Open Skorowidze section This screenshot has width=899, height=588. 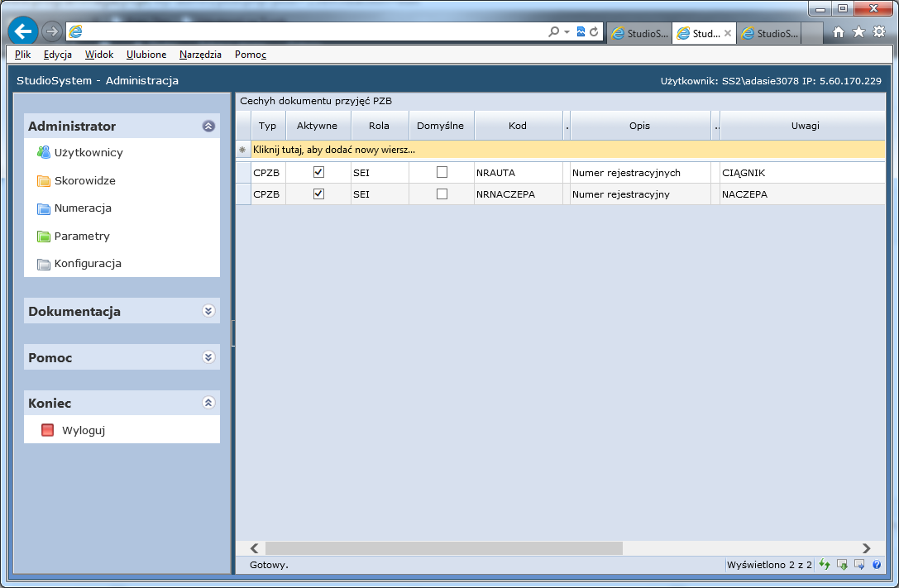pyautogui.click(x=85, y=180)
